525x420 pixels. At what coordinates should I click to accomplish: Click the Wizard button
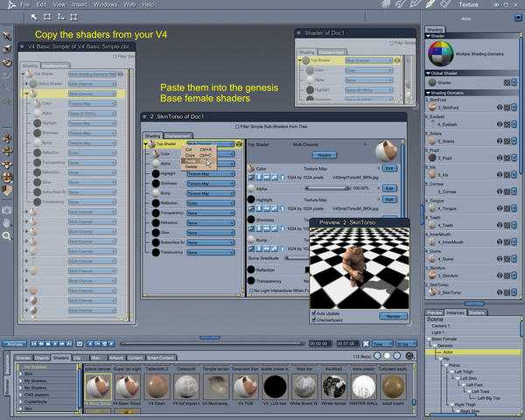(324, 155)
